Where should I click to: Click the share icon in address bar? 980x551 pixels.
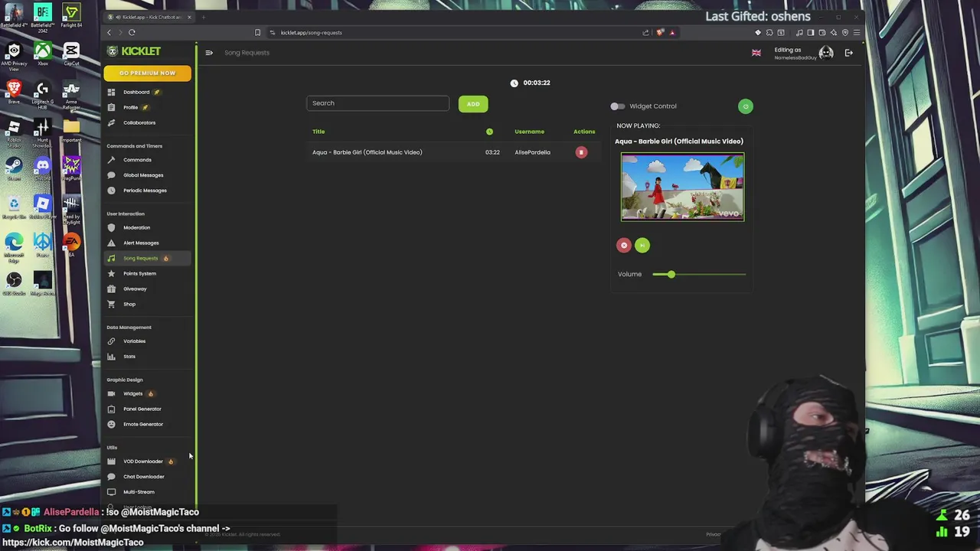646,32
